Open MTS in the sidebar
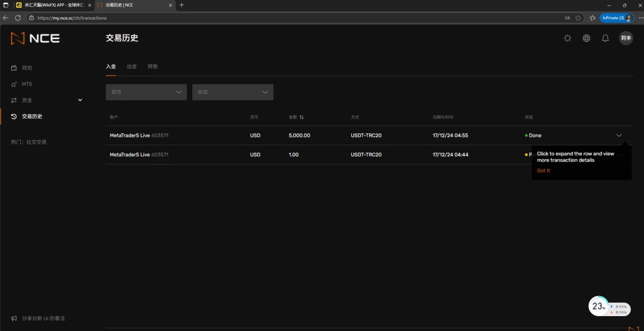The image size is (644, 331). point(27,84)
